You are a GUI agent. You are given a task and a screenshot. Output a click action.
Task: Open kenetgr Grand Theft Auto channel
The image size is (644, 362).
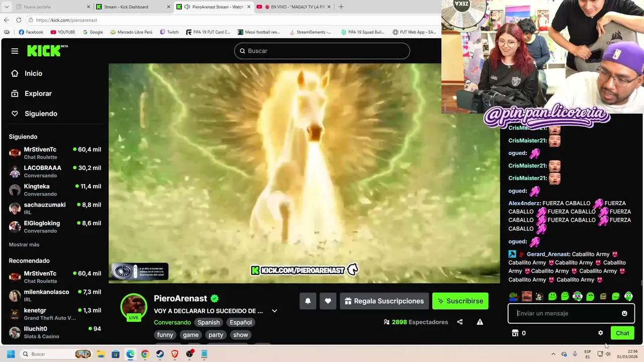[x=55, y=314]
